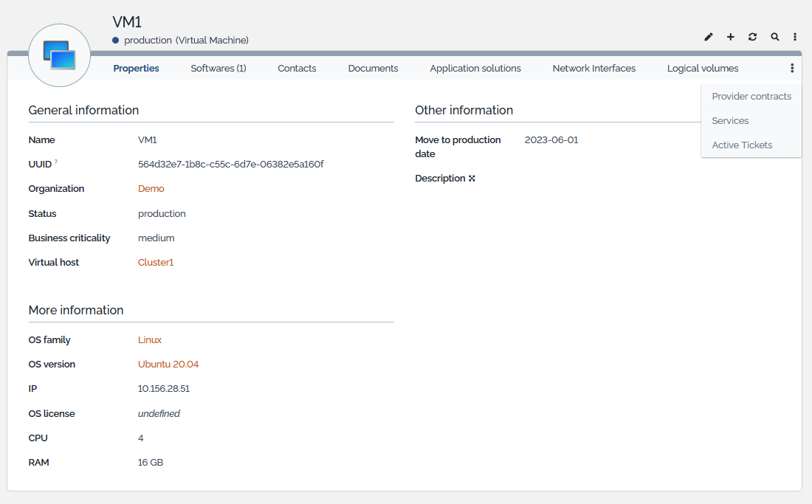Select Active Tickets in the dropdown
This screenshot has width=812, height=504.
click(742, 145)
